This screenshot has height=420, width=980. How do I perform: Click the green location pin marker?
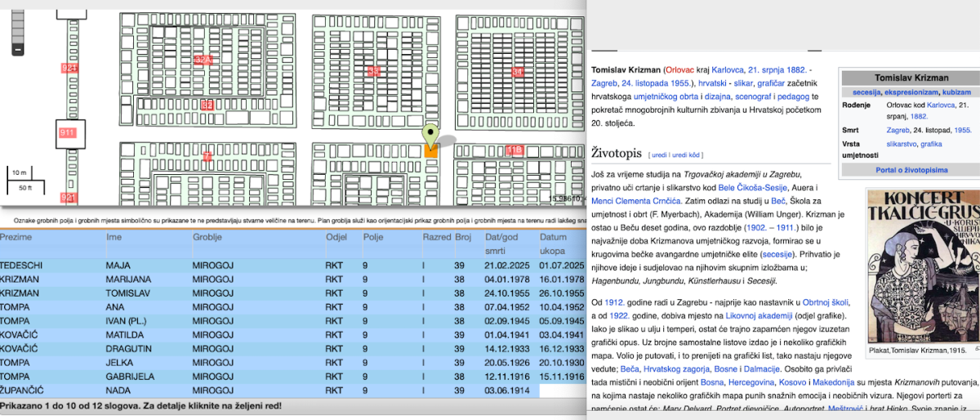tap(430, 135)
